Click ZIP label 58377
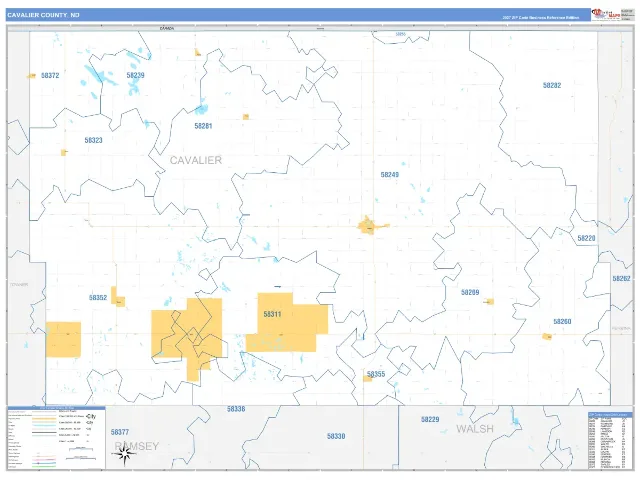This screenshot has width=640, height=480. pos(120,432)
